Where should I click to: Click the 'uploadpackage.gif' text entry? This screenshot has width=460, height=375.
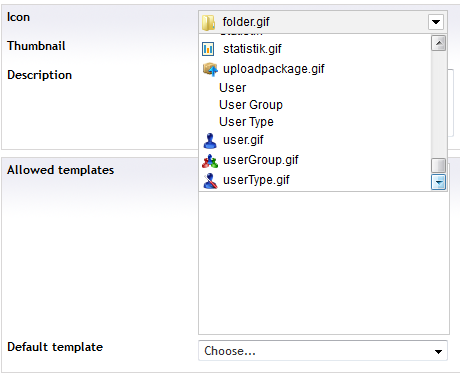tap(274, 69)
